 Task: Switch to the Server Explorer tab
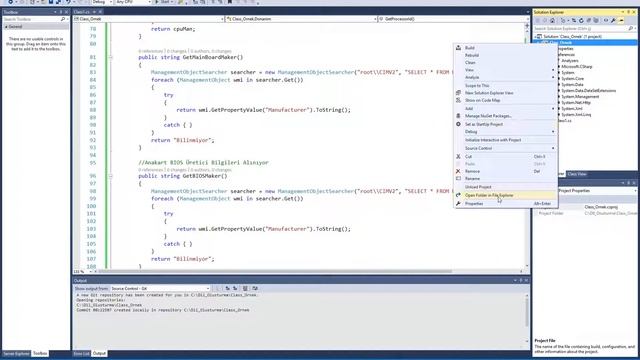(x=16, y=353)
